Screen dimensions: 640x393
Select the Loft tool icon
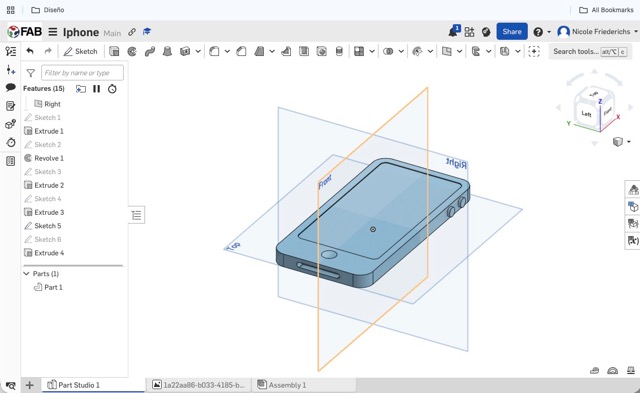click(167, 51)
